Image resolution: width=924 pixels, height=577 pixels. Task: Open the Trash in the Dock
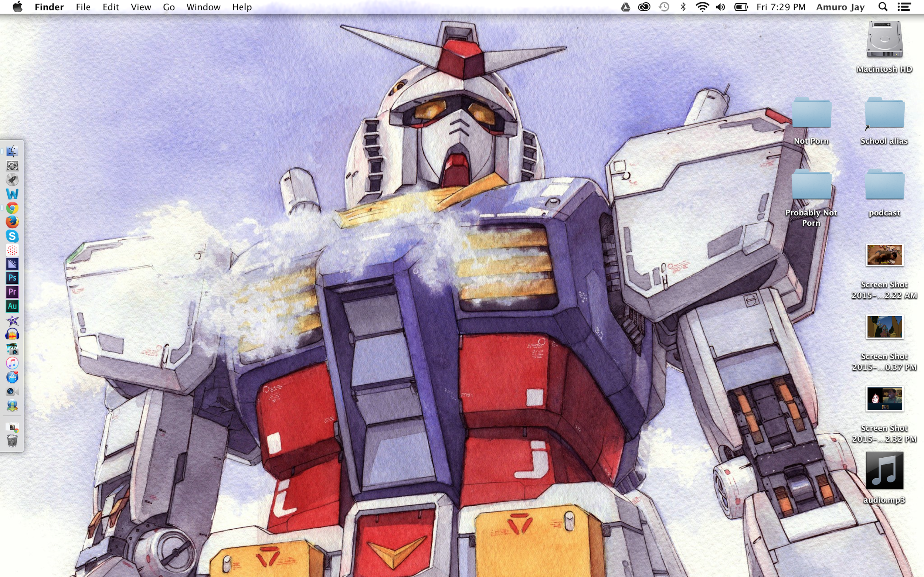click(12, 441)
